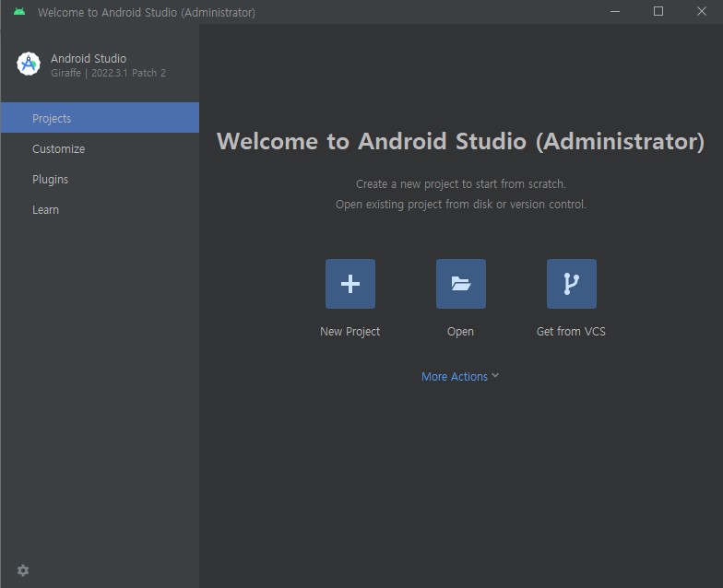The height and width of the screenshot is (588, 723).
Task: Click the window title text in the title bar
Action: (146, 13)
